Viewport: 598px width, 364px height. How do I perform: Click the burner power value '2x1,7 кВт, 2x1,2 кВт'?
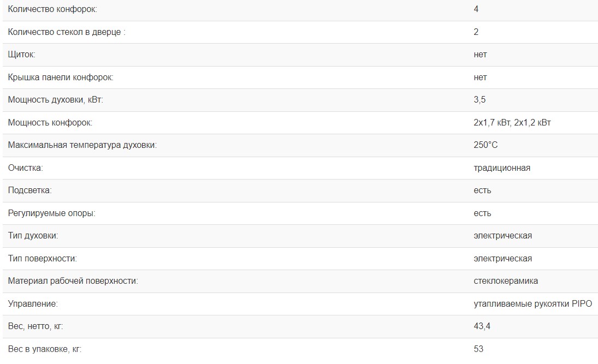(x=512, y=123)
